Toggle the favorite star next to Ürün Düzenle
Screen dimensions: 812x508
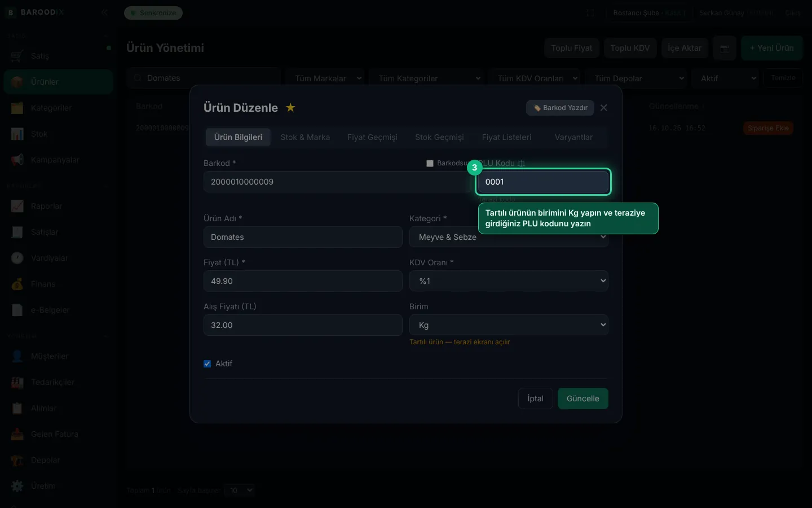click(290, 107)
